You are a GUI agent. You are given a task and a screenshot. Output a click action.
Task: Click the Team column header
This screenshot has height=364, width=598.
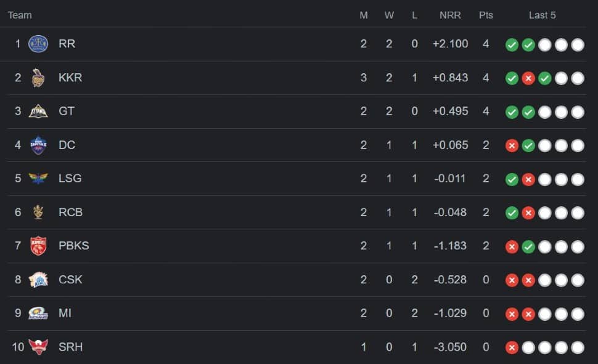[20, 15]
